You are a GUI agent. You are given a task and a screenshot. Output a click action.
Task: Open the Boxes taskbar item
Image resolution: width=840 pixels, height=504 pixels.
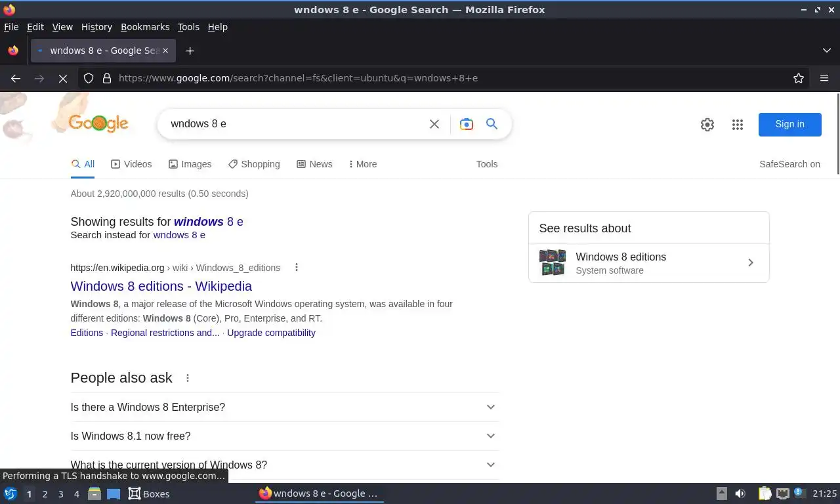tap(149, 493)
